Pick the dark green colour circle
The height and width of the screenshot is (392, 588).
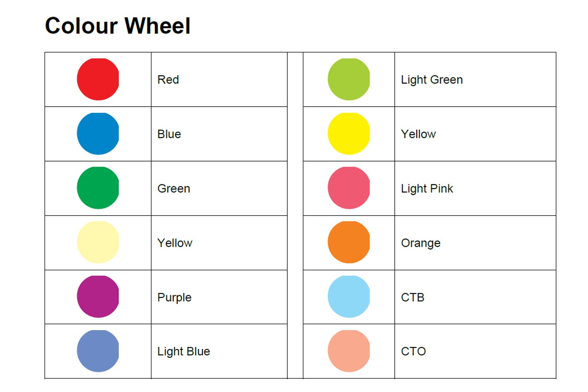click(x=98, y=188)
